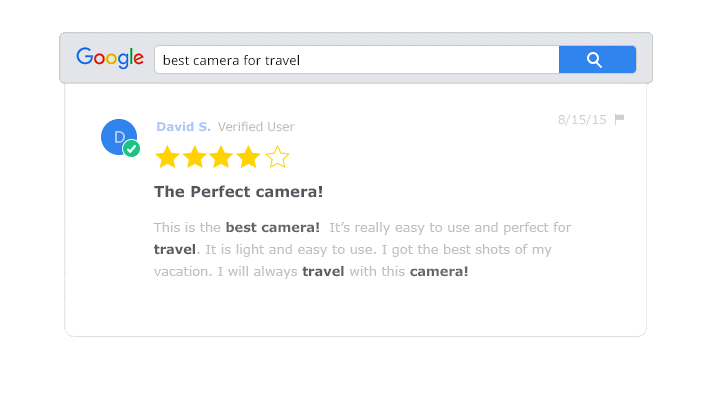Open the David S. reviewer name link

pos(183,127)
